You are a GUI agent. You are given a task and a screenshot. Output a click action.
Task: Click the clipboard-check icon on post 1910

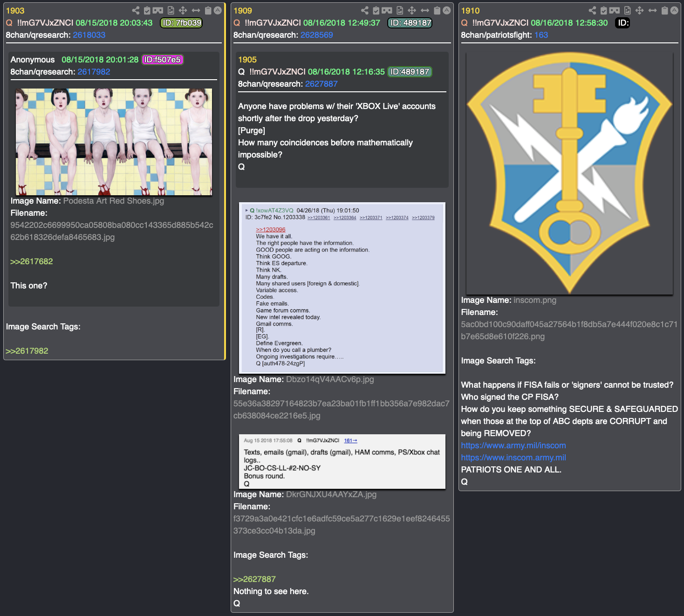coord(604,10)
